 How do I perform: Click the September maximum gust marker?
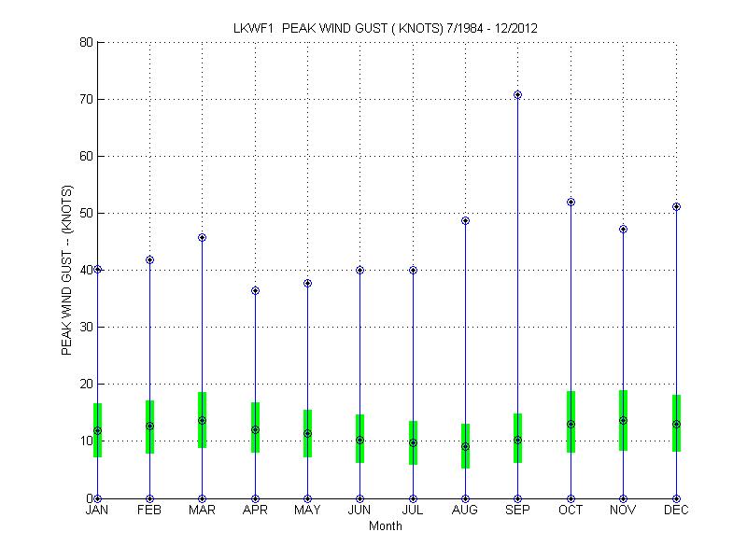(x=518, y=94)
